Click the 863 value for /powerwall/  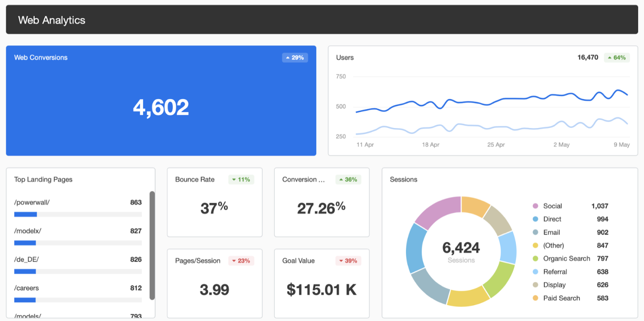pos(136,202)
